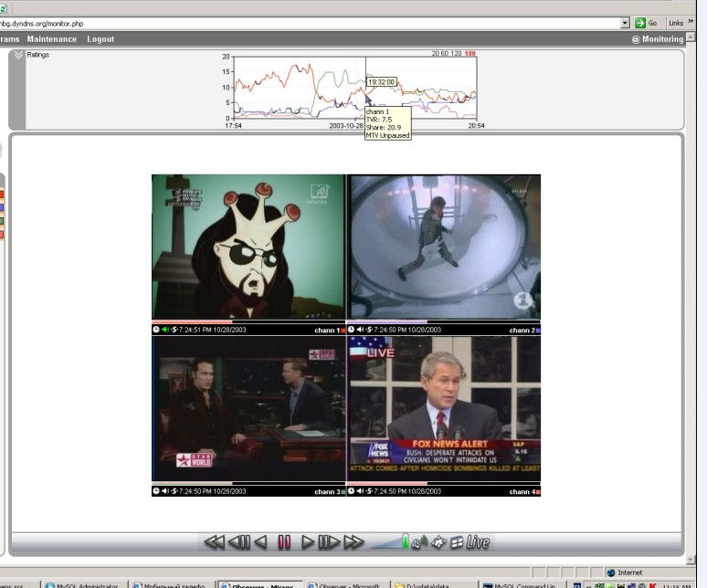
Task: Click the forward play arrow
Action: [308, 542]
